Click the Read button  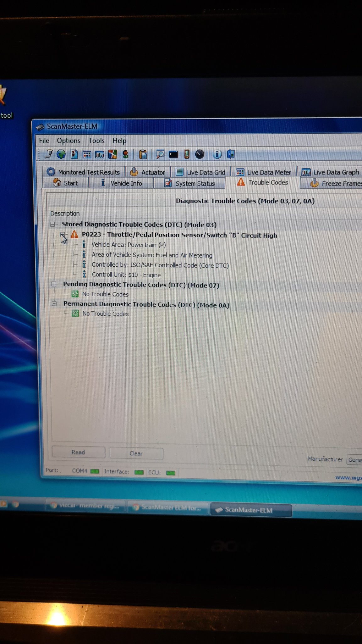(78, 452)
